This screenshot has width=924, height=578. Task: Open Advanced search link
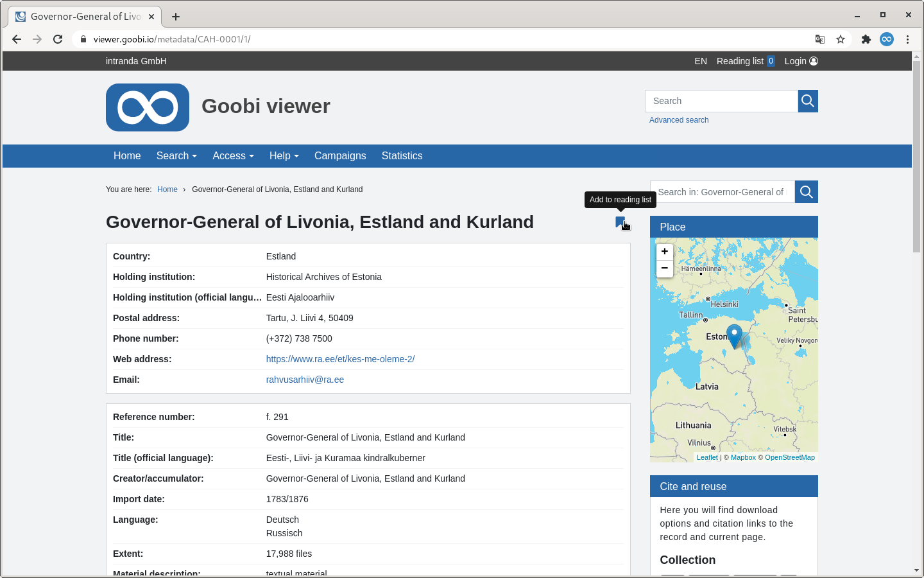coord(679,120)
